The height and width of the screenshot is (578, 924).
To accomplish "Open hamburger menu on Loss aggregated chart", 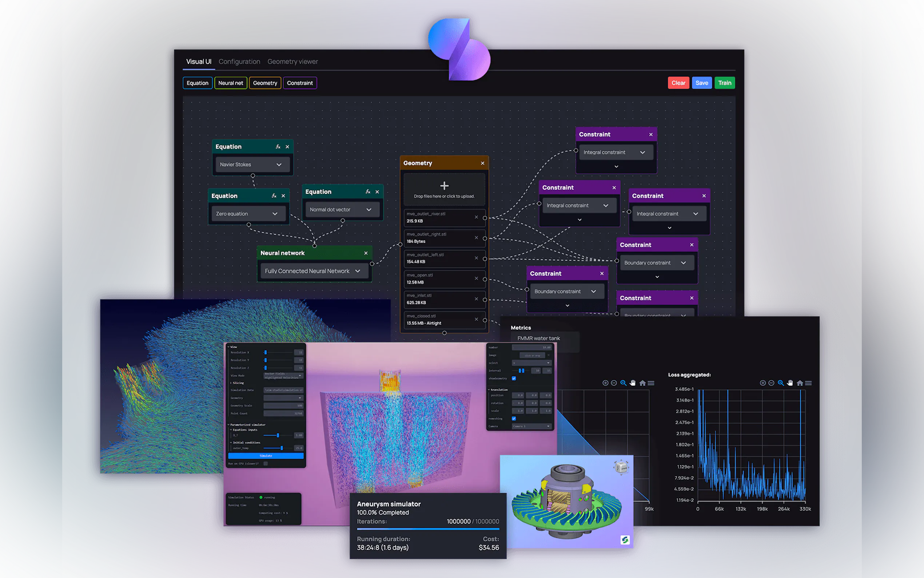I will coord(809,383).
